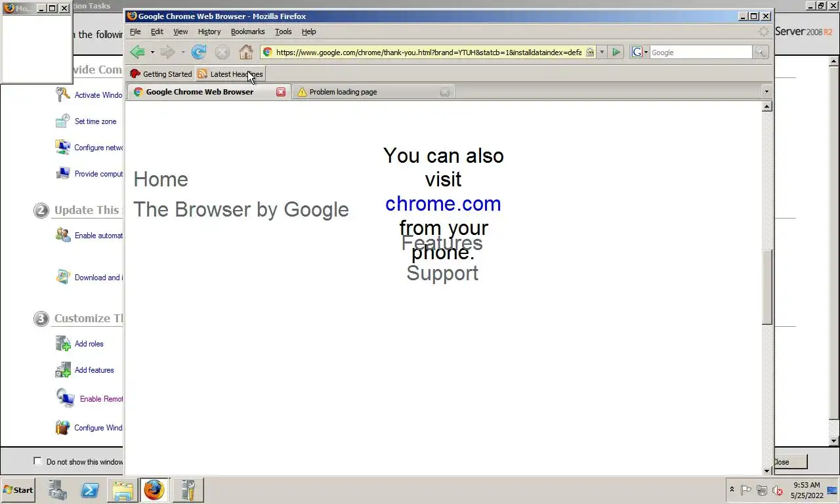Click the Add roles link
Screen dimensions: 840x504
pos(89,344)
